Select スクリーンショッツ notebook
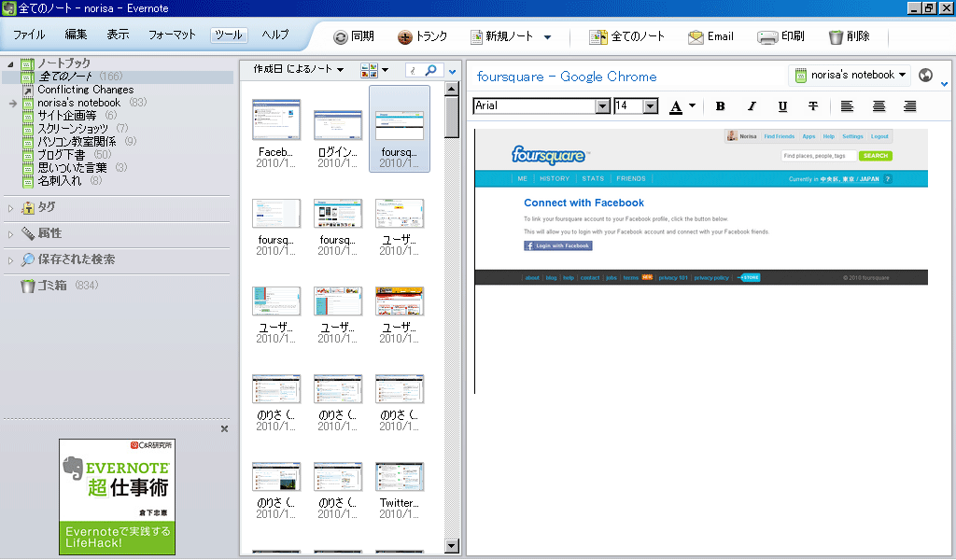 [x=75, y=129]
